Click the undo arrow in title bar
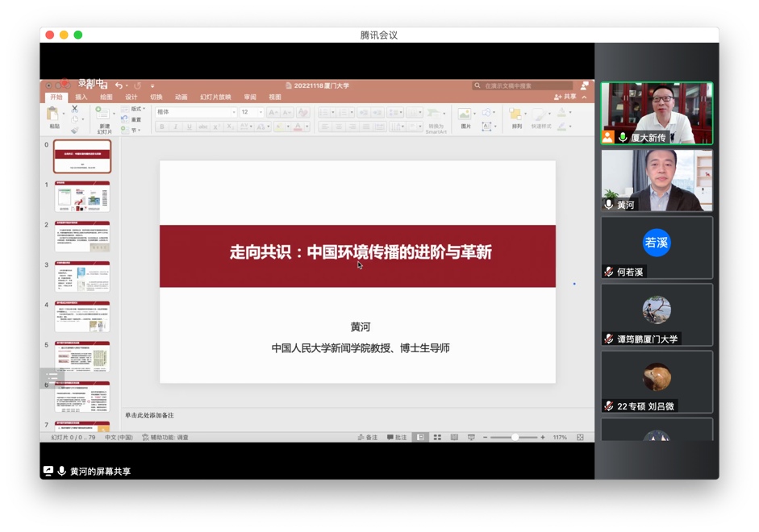The image size is (759, 532). (119, 85)
